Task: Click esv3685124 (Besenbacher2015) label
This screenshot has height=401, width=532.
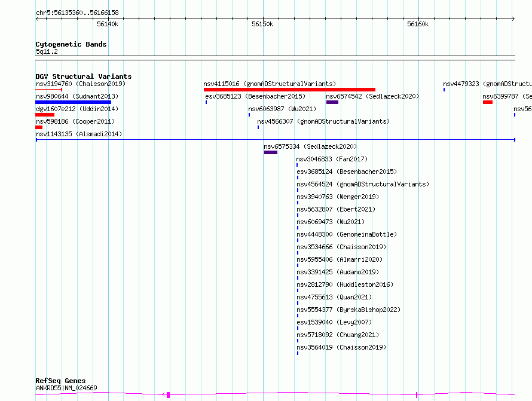Action: [x=347, y=172]
